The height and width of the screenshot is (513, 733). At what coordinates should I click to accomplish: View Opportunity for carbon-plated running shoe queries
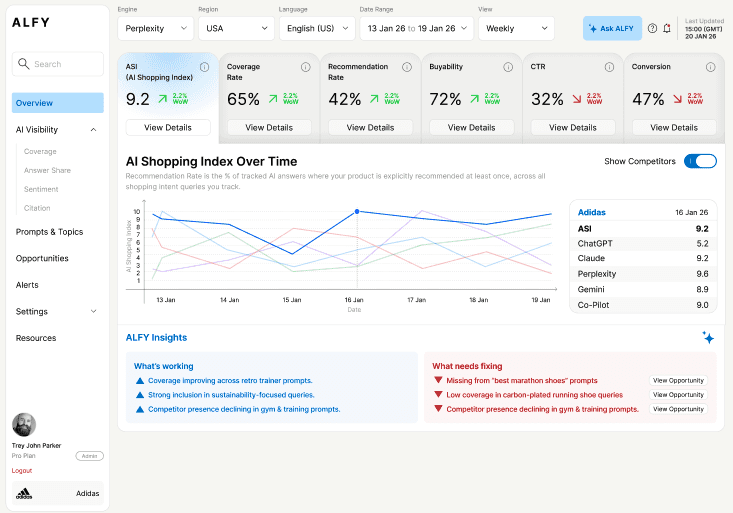pos(678,395)
